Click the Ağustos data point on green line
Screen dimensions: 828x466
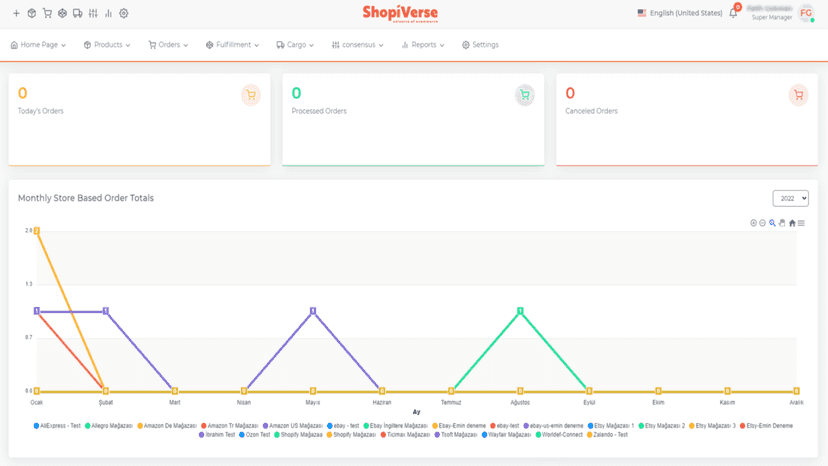click(x=520, y=311)
